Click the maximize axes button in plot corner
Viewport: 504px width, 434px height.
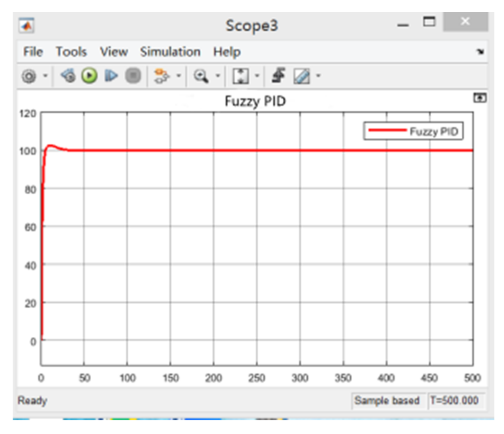tap(480, 98)
